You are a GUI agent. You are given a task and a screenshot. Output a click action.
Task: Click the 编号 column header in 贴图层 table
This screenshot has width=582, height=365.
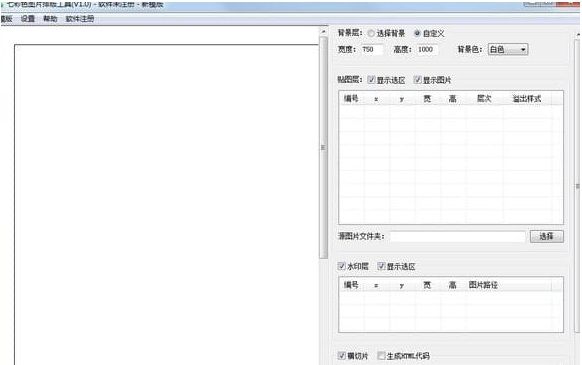pyautogui.click(x=351, y=99)
